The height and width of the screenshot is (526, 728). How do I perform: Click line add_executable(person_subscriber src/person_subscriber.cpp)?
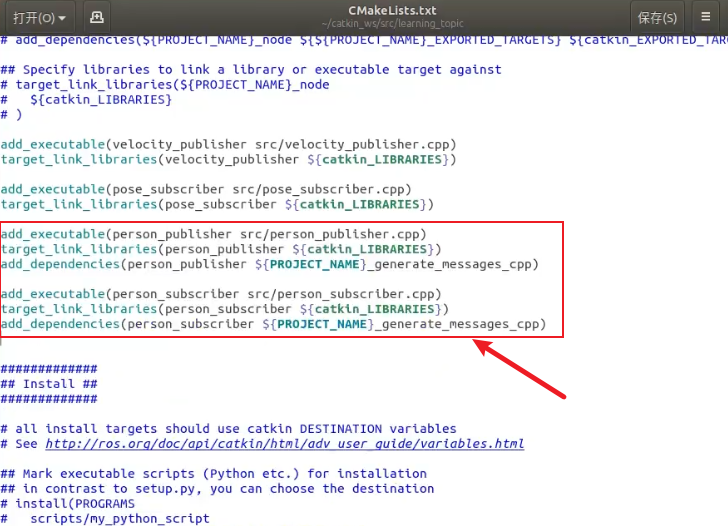point(221,294)
